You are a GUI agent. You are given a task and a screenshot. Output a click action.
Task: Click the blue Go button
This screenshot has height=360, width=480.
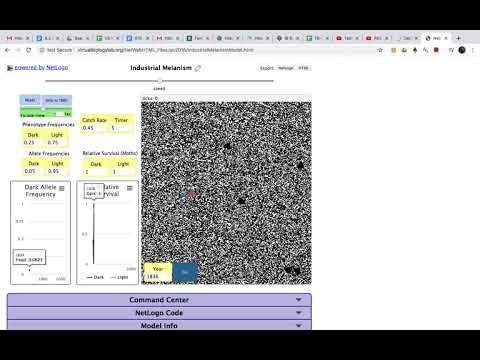click(185, 272)
